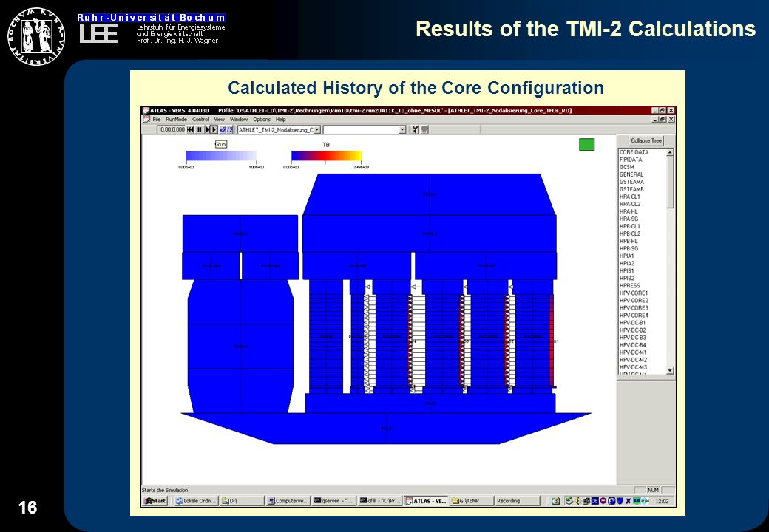Rewind the simulation to the start
The image size is (769, 532).
point(190,129)
